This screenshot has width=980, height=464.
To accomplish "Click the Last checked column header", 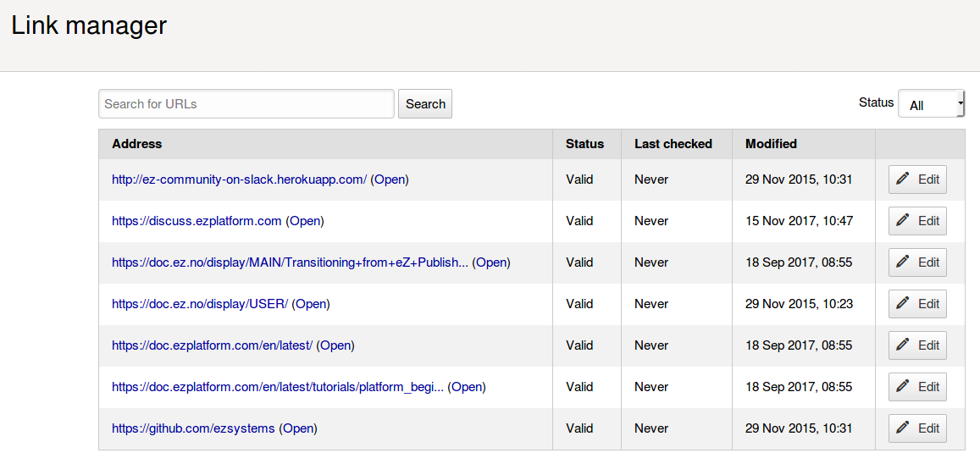I will pos(673,144).
